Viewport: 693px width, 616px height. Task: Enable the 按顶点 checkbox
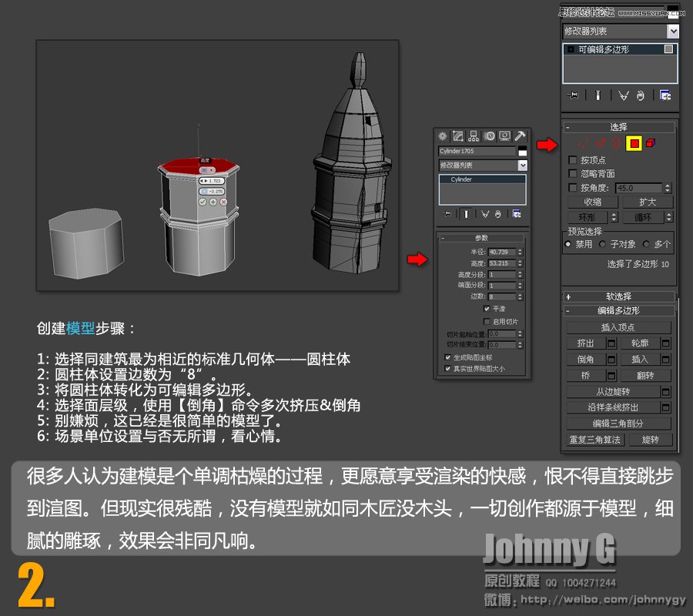pos(572,159)
